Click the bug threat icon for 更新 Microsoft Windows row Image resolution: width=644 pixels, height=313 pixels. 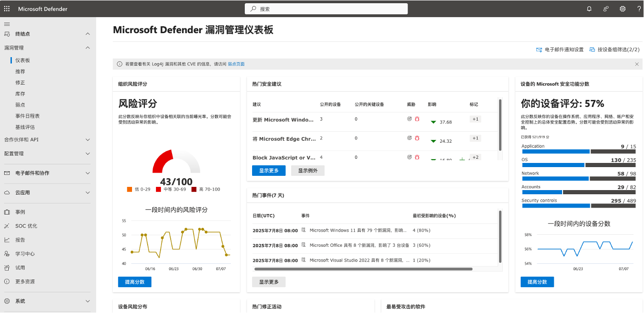[417, 119]
